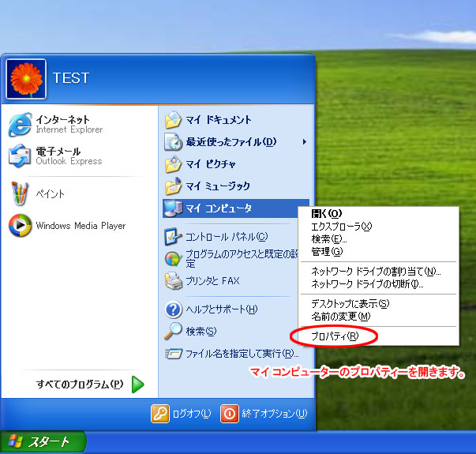
Task: Click the ペイント text label
Action: point(50,193)
